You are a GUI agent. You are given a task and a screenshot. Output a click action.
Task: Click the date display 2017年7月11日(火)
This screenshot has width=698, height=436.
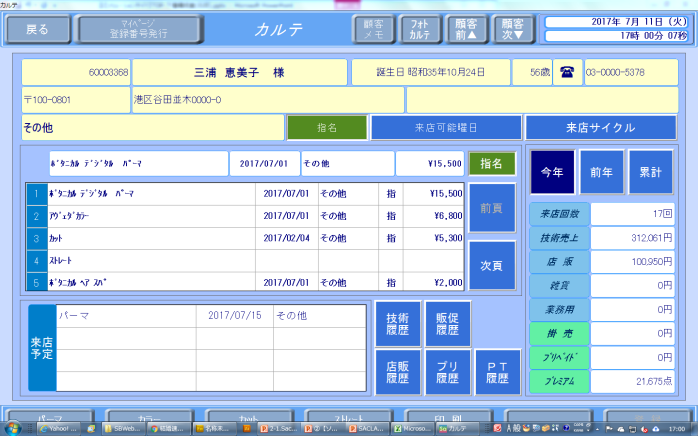(617, 22)
